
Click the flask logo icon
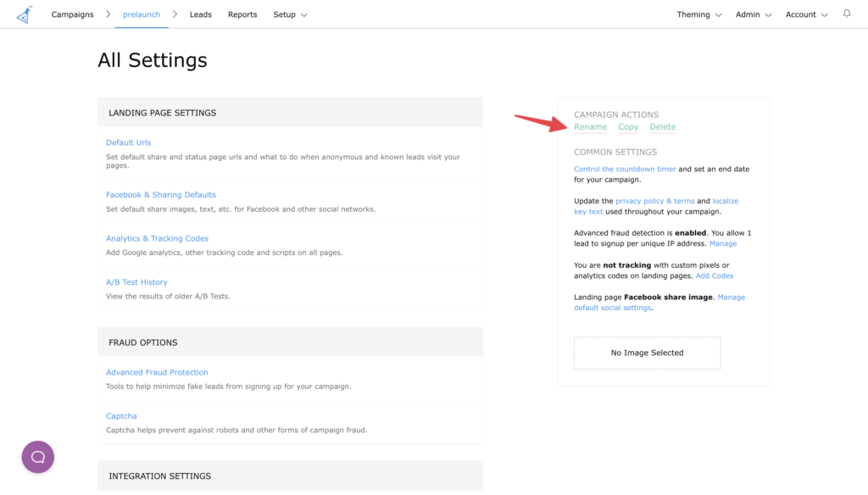click(25, 15)
